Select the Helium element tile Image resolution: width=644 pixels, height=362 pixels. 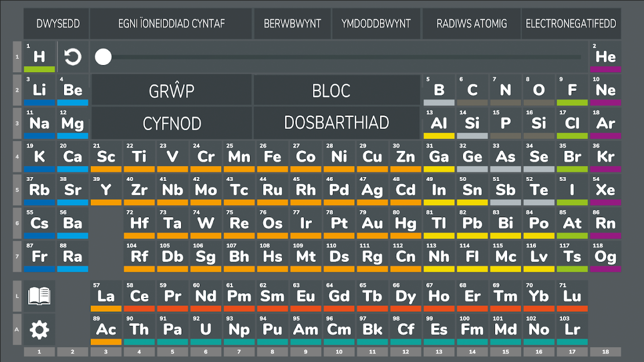(606, 57)
